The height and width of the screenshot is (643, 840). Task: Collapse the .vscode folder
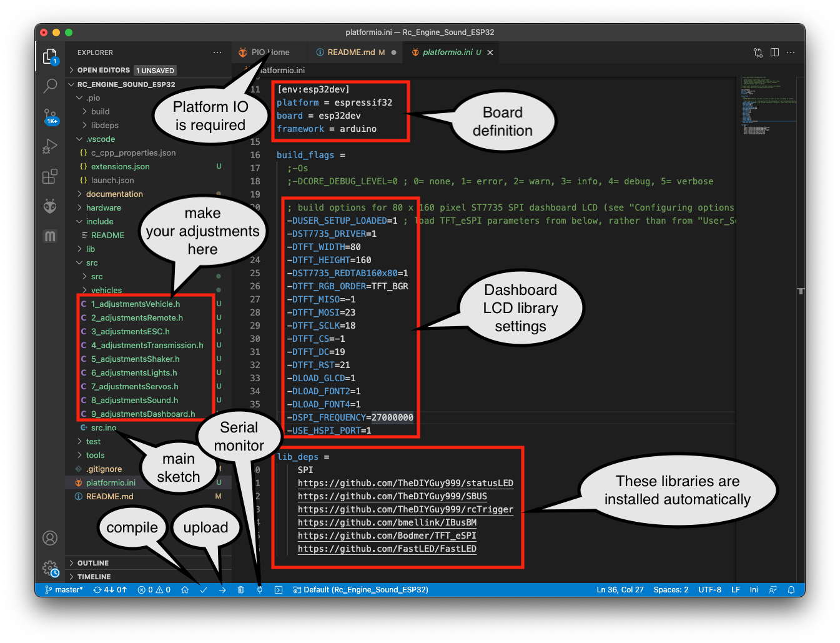149,139
